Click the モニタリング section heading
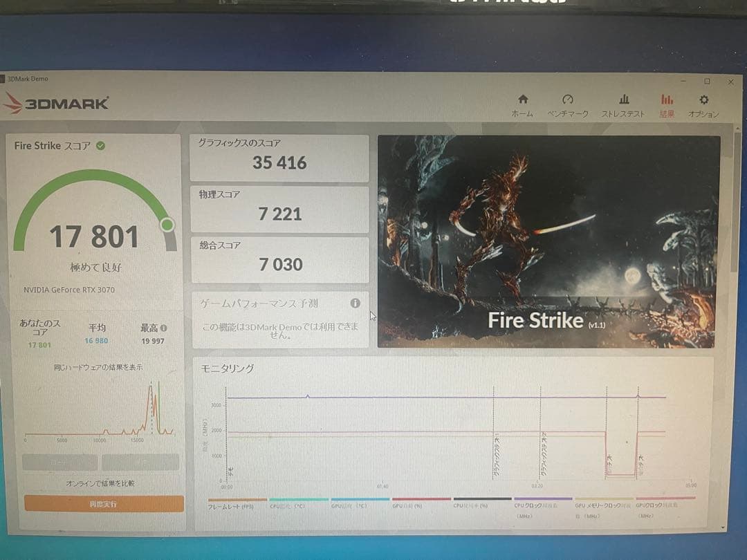 pos(228,368)
